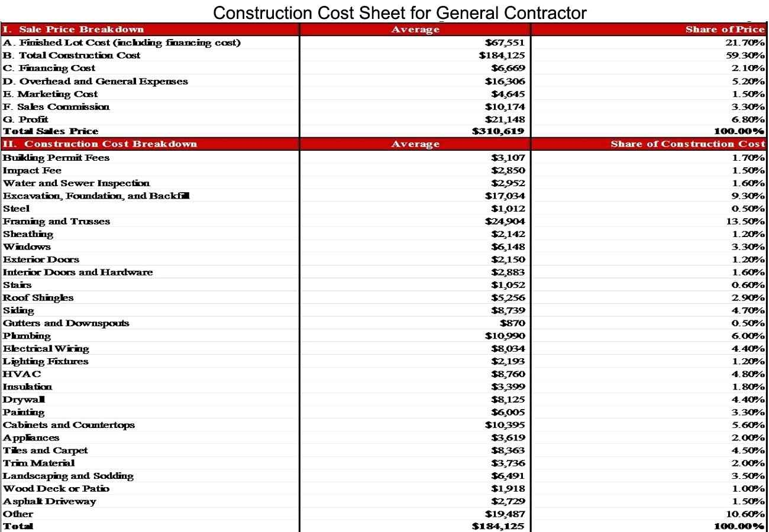This screenshot has height=532, width=769.
Task: Select the 'G. Profit' row label
Action: click(26, 119)
